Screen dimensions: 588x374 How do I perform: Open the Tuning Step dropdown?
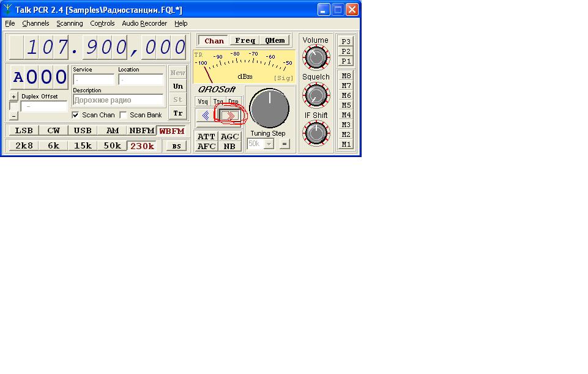pos(269,144)
